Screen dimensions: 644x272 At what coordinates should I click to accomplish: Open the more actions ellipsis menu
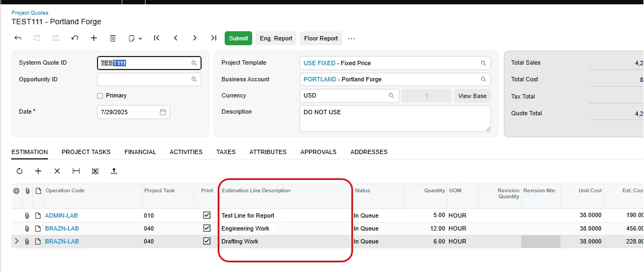point(351,39)
